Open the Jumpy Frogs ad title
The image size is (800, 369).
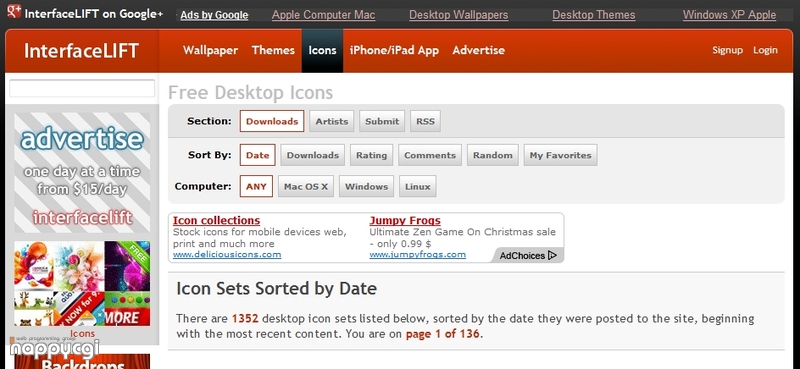405,220
